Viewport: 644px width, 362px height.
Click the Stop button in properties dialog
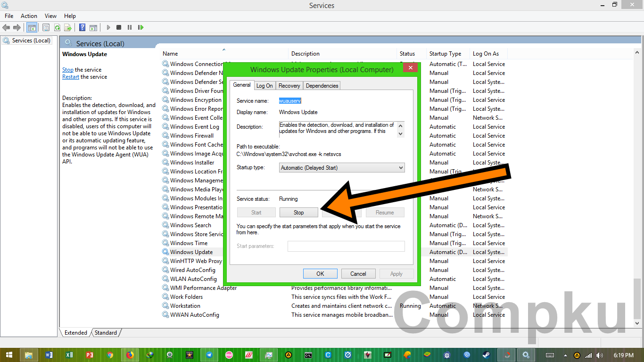coord(299,213)
